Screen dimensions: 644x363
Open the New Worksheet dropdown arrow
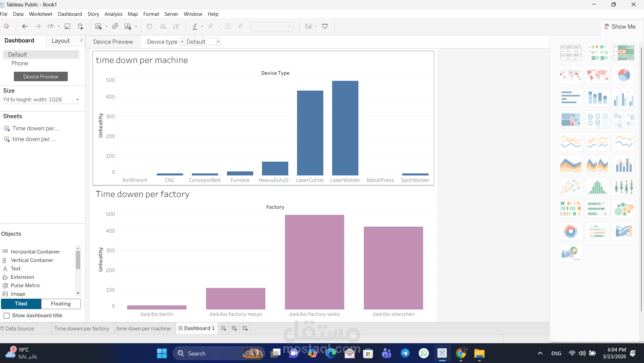(x=107, y=26)
